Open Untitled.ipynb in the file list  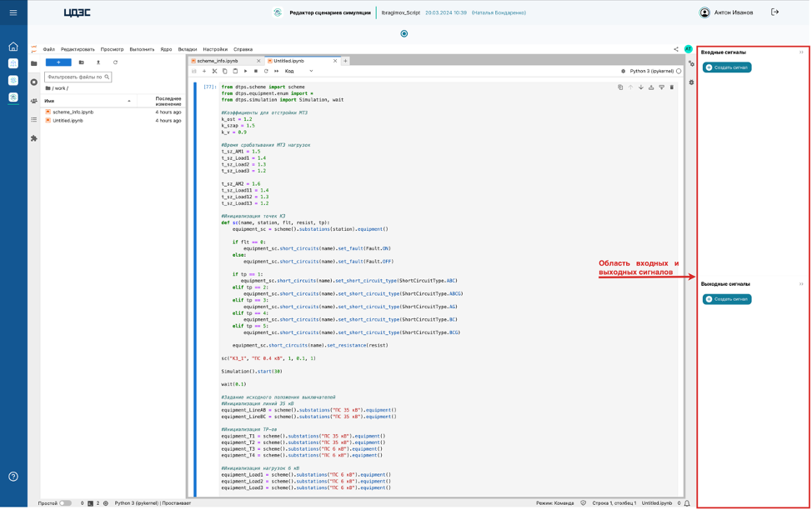pos(68,121)
